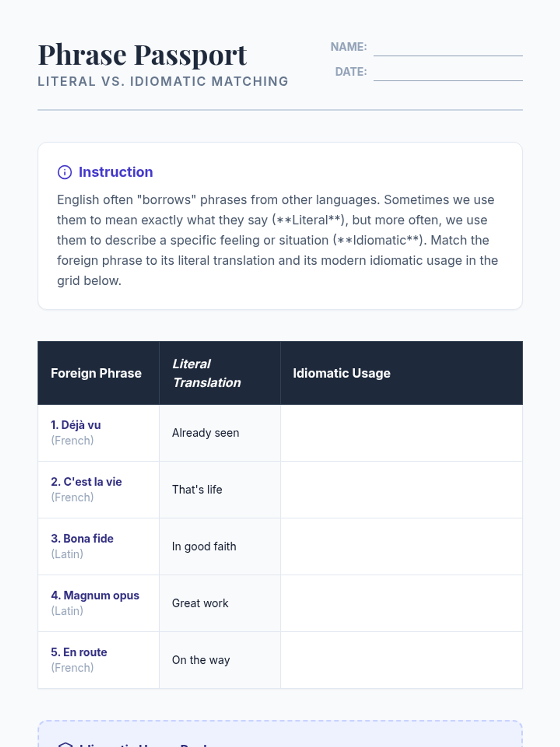Click the blank Idiomatic Usage cell for C'est la vie
This screenshot has height=747, width=560.
[x=401, y=490]
